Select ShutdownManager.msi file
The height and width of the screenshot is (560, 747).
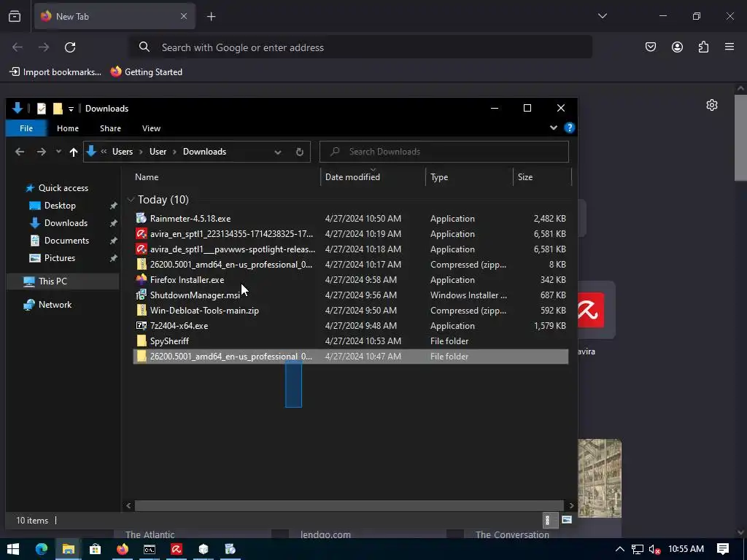tap(351, 295)
